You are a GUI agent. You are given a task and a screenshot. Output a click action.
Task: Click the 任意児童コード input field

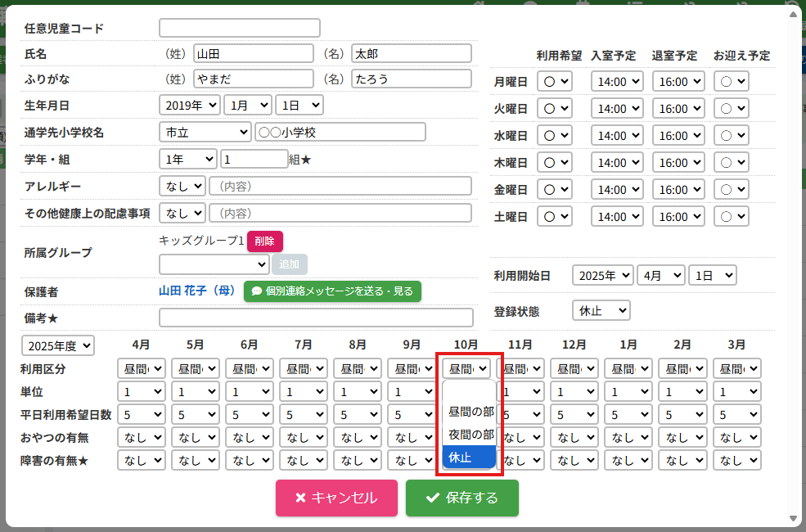click(x=239, y=28)
